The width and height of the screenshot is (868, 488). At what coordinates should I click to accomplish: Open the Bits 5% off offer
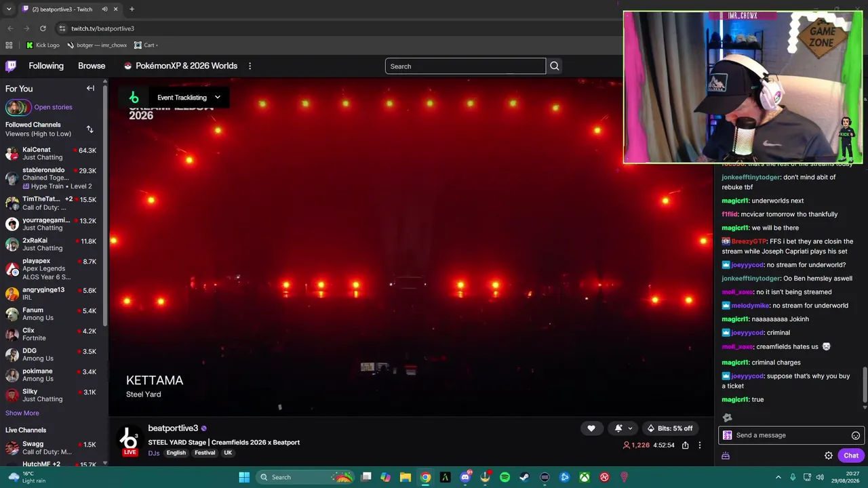670,428
